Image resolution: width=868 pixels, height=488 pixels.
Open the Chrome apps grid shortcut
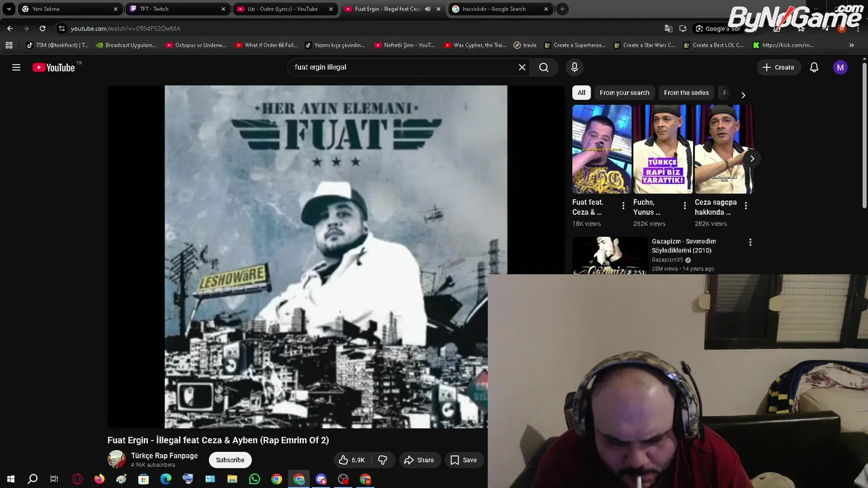coord(9,45)
